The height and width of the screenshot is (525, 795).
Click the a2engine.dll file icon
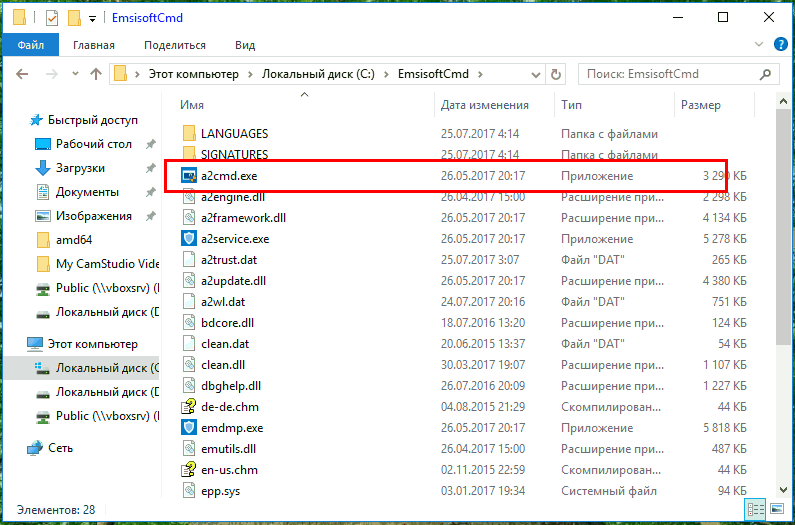click(x=189, y=197)
